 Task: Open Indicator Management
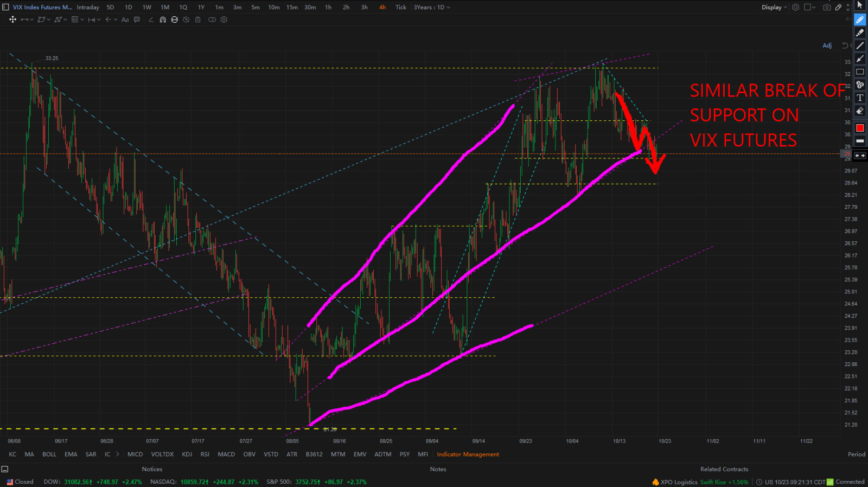coord(468,454)
